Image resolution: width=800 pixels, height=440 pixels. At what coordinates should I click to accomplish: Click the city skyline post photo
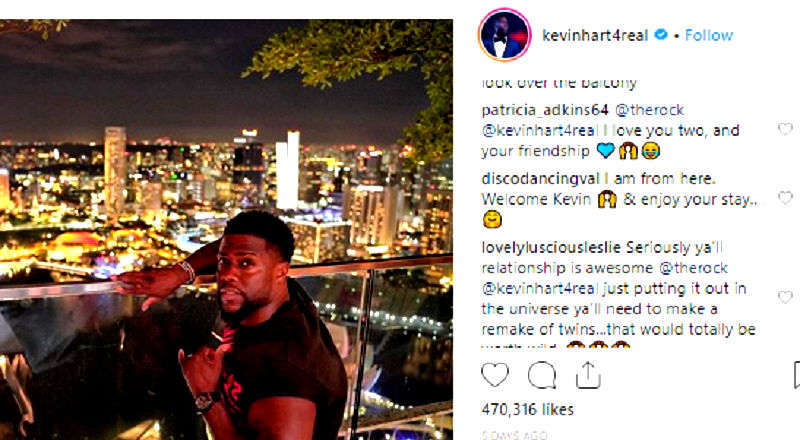226,230
